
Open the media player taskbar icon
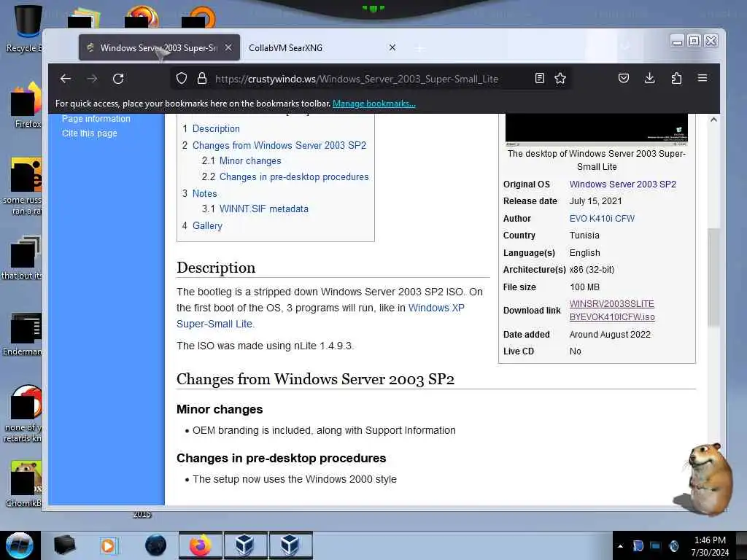pos(109,545)
